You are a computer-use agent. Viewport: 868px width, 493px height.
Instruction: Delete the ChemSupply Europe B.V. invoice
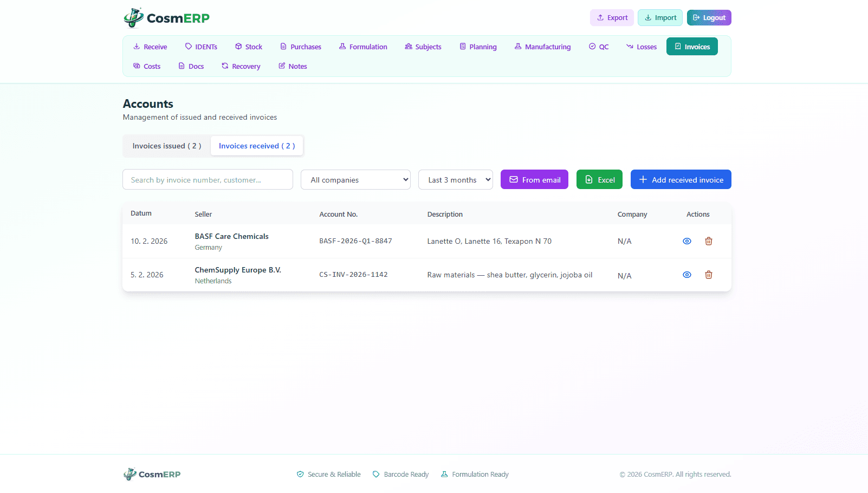708,275
